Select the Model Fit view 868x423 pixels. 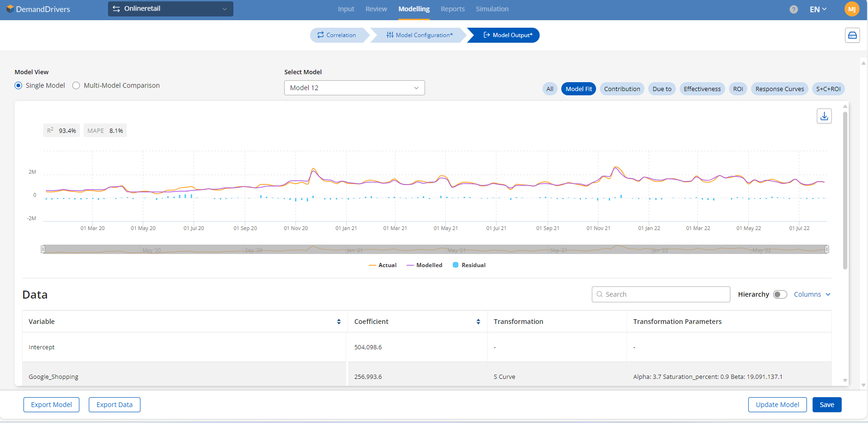(x=579, y=89)
